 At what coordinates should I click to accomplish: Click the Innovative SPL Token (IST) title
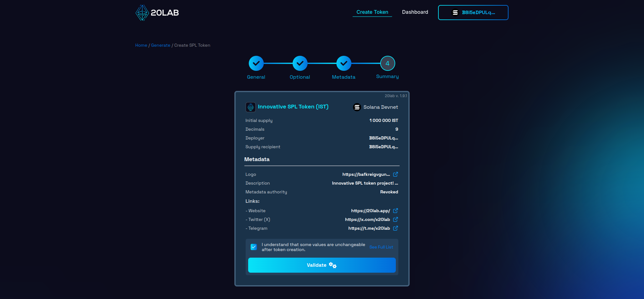(293, 107)
